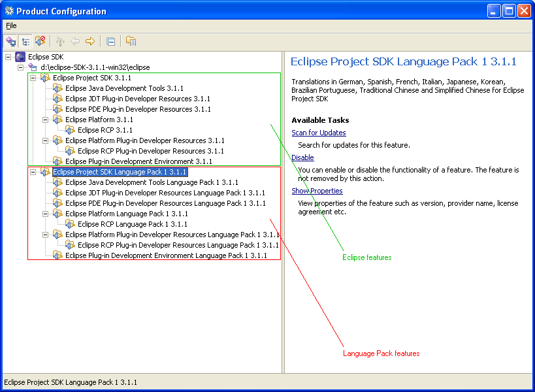
Task: Select Eclipse Plug-in Development Environment 3.1.1 row
Action: pyautogui.click(x=138, y=161)
